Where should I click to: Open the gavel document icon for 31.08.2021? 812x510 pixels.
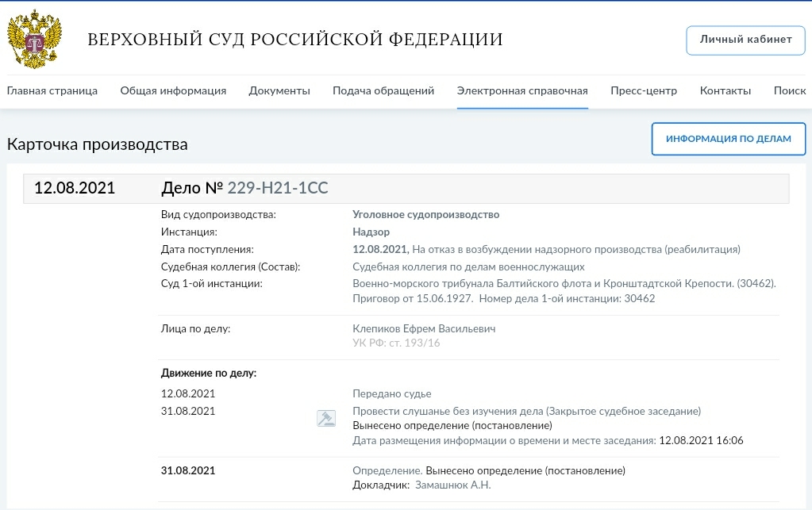[326, 418]
